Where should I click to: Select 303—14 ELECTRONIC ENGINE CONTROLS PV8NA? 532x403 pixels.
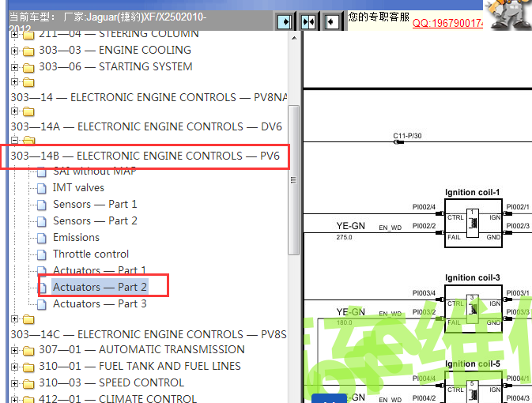[x=149, y=98]
